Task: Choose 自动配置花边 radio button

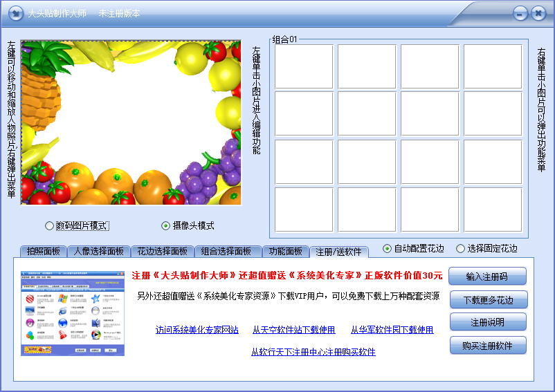Action: click(x=388, y=248)
